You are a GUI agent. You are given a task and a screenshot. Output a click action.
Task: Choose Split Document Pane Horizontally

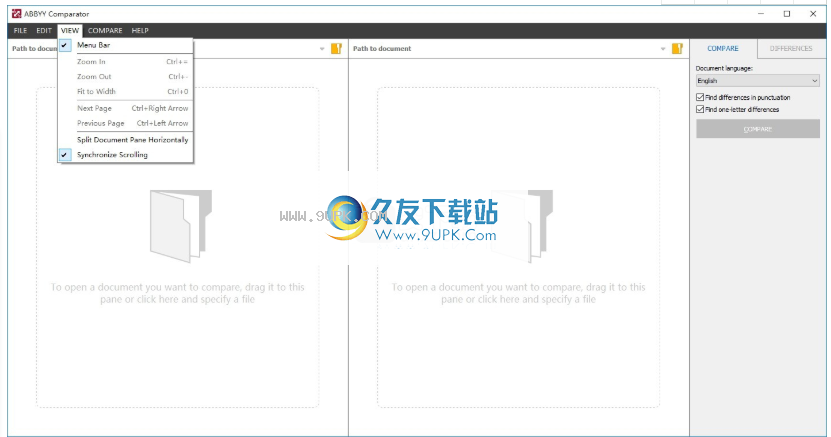click(x=126, y=140)
